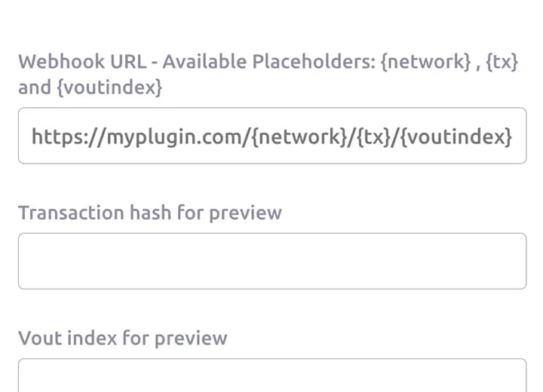Place cursor on {network} inside URL field

tap(299, 136)
